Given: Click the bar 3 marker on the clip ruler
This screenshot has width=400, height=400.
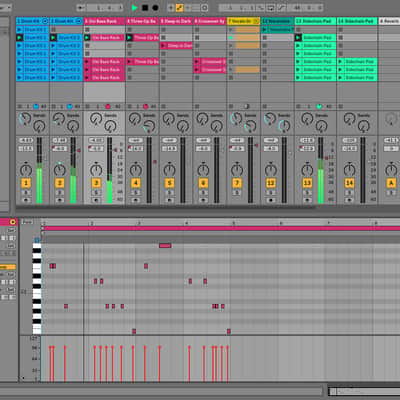Looking at the screenshot, I should coord(139,223).
